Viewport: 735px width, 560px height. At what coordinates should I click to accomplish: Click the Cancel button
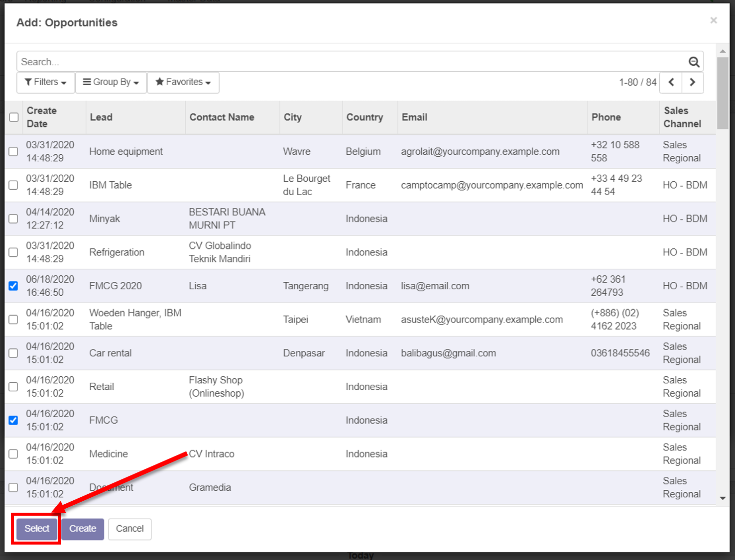coord(129,529)
